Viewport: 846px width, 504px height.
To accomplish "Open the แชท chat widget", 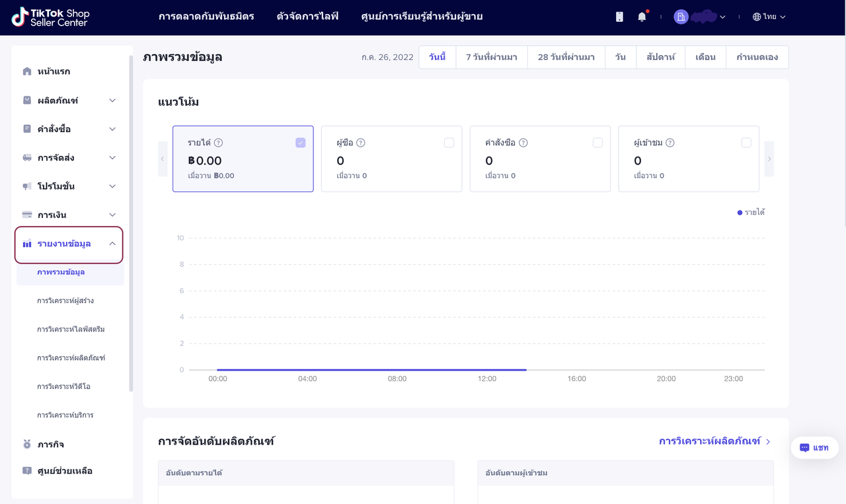I will pos(814,447).
